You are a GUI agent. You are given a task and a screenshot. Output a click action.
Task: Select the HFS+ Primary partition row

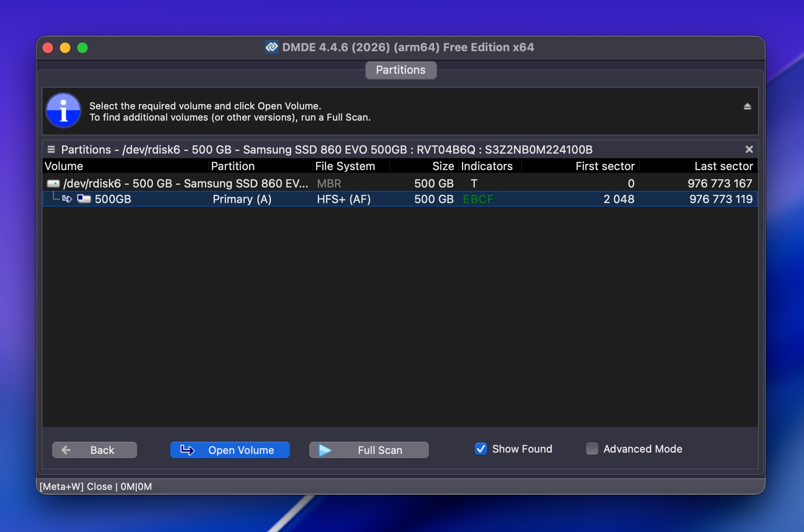[x=304, y=199]
